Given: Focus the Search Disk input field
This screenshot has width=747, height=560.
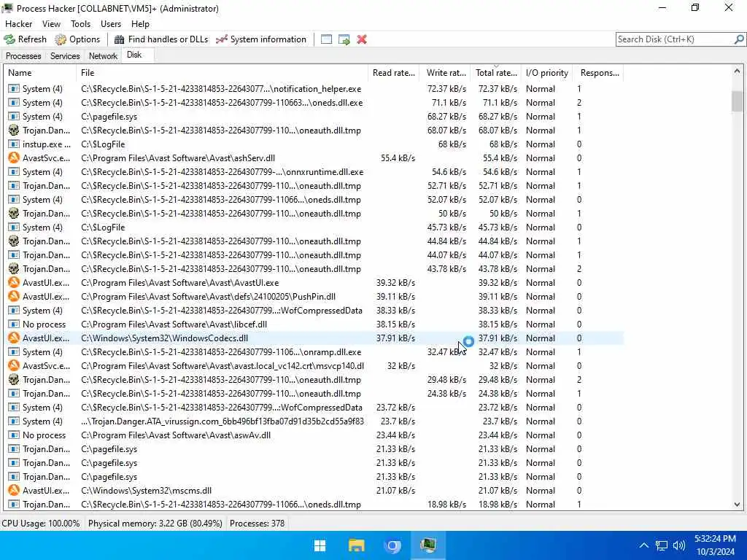Looking at the screenshot, I should click(x=675, y=39).
